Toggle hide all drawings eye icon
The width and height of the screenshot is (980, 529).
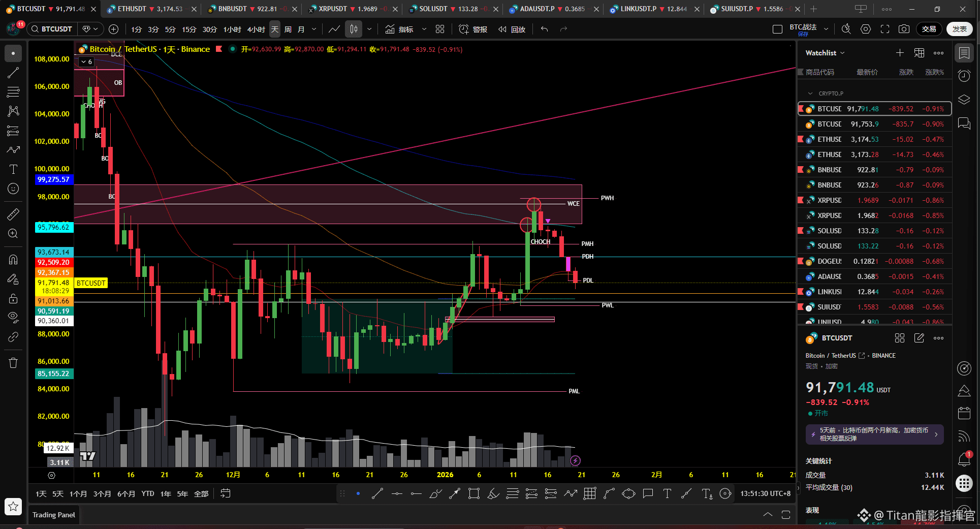coord(13,318)
